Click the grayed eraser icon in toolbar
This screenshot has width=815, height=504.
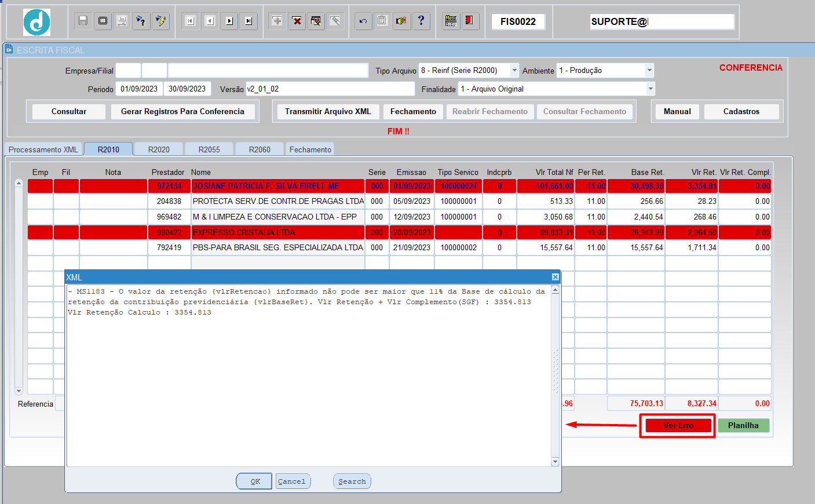pos(335,21)
